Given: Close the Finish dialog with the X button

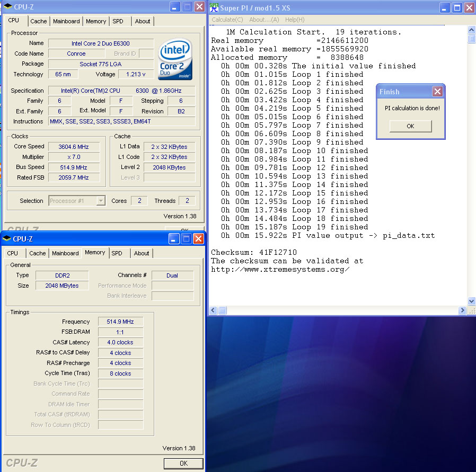Looking at the screenshot, I should tap(437, 91).
